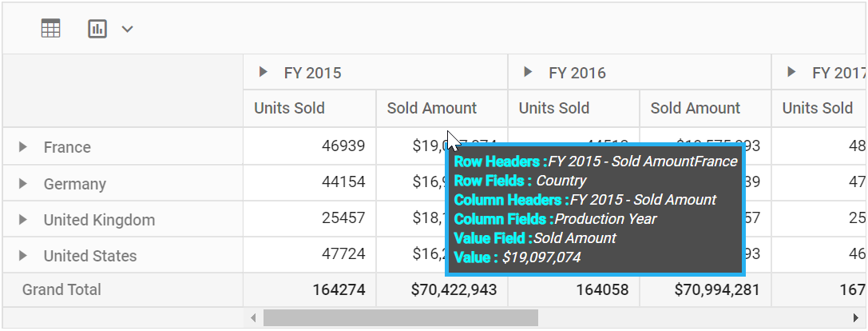Click the France units sold cell 46939

(310, 146)
